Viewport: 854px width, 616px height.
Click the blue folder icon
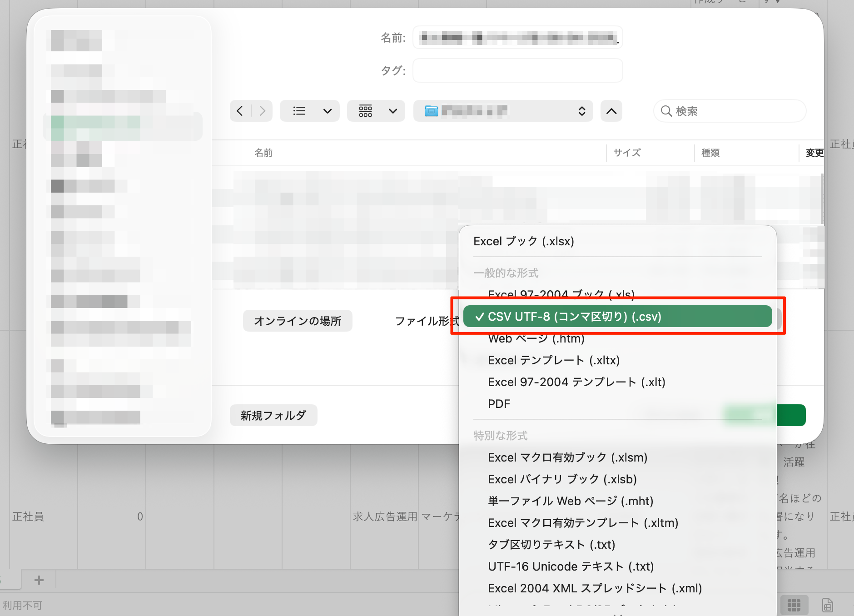tap(431, 111)
